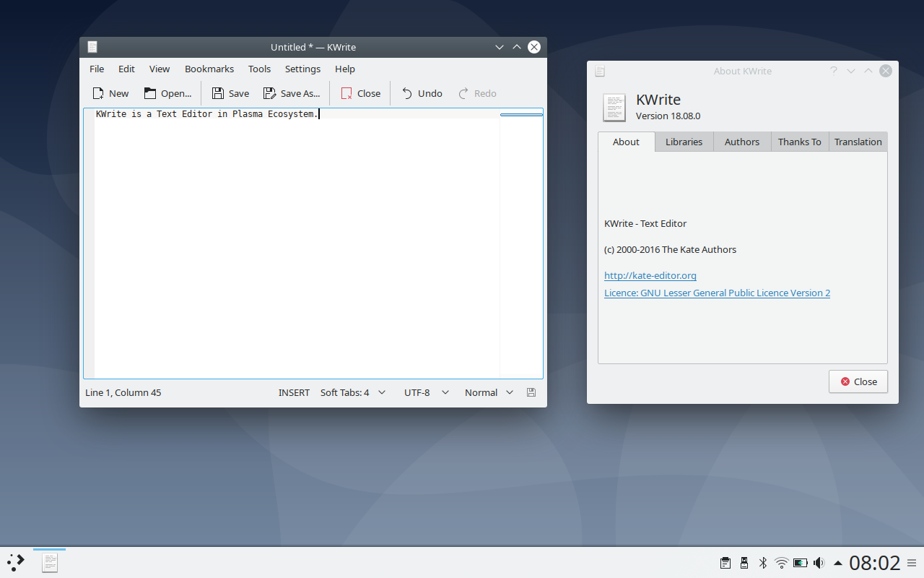The width and height of the screenshot is (924, 578).
Task: Expand the hidden system tray icons
Action: pyautogui.click(x=838, y=562)
